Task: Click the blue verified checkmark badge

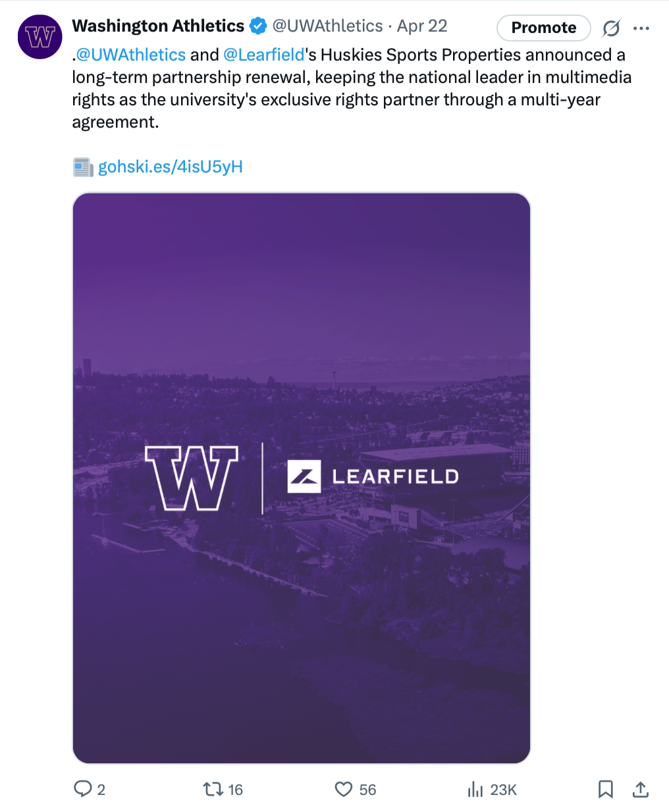Action: 258,26
